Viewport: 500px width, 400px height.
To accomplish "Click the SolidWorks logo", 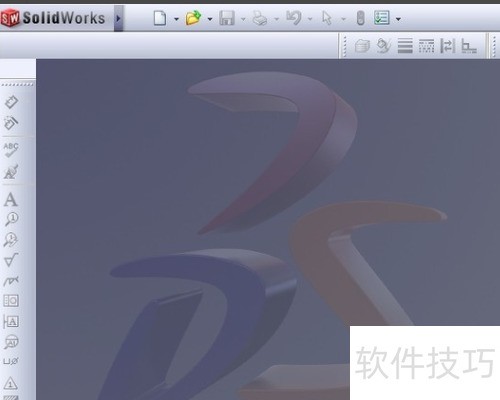I will click(53, 18).
